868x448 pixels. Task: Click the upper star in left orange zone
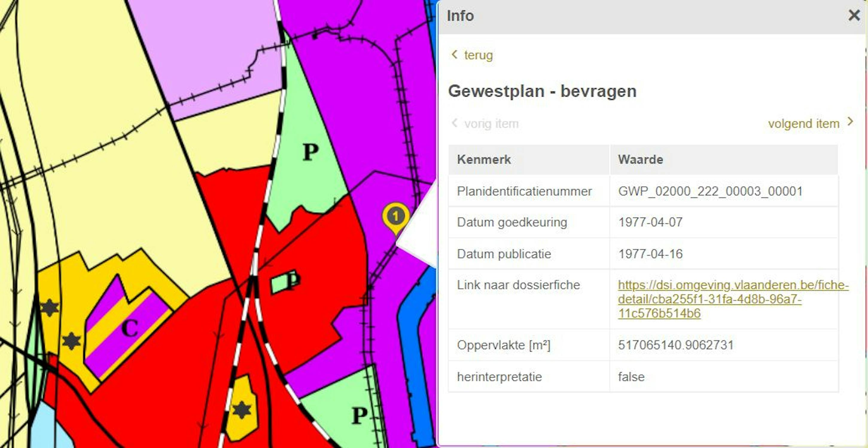(50, 308)
